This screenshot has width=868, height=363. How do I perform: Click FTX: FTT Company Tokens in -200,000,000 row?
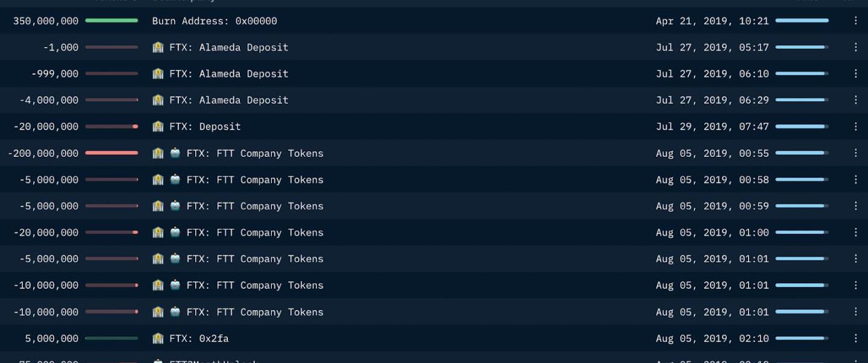[254, 153]
